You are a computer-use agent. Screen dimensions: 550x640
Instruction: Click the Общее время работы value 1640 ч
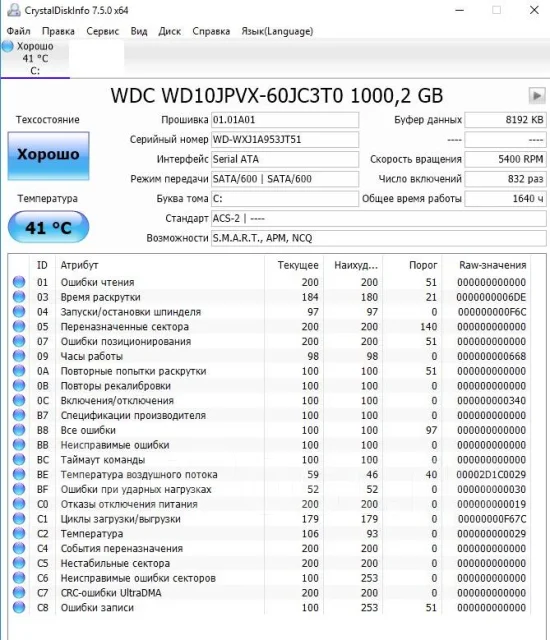point(505,199)
